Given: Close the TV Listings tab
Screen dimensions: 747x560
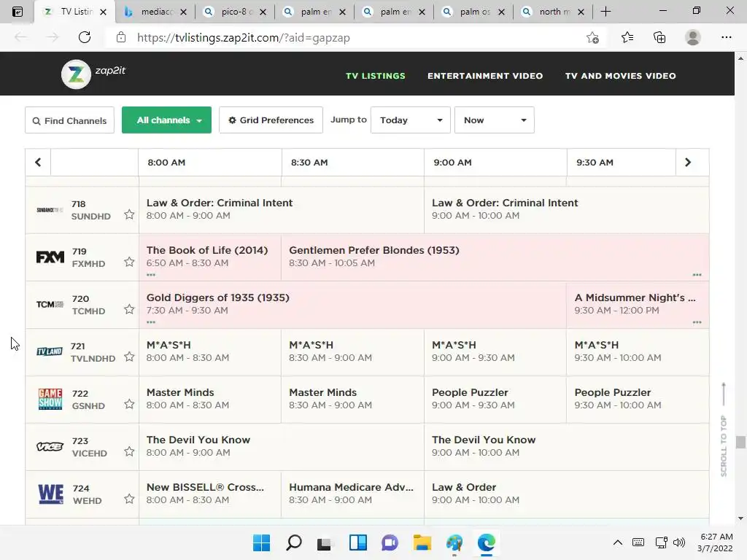Looking at the screenshot, I should (x=104, y=12).
